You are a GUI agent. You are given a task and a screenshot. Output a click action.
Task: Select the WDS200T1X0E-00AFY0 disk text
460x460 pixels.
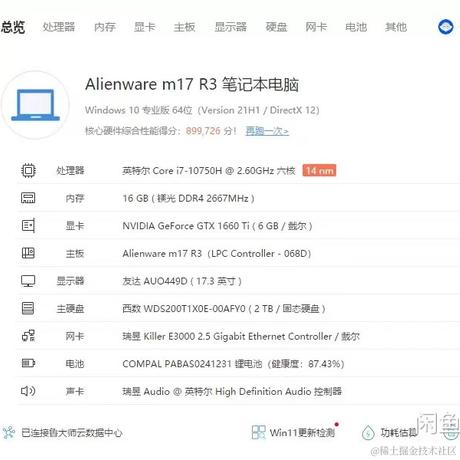[223, 309]
